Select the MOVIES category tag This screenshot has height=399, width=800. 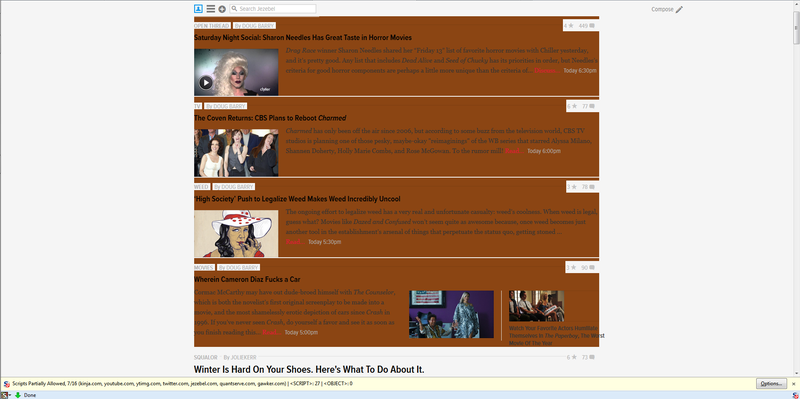204,267
